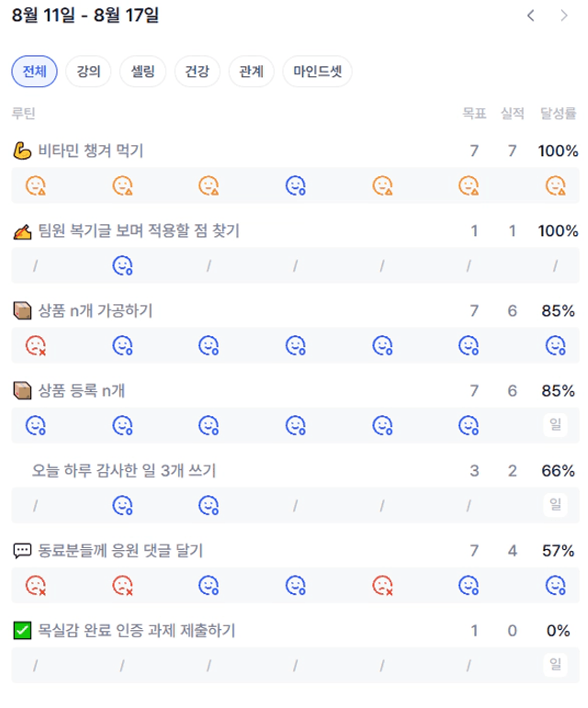Click the blue smiley in 팀원 복기글 row
The width and height of the screenshot is (588, 708).
pyautogui.click(x=122, y=265)
